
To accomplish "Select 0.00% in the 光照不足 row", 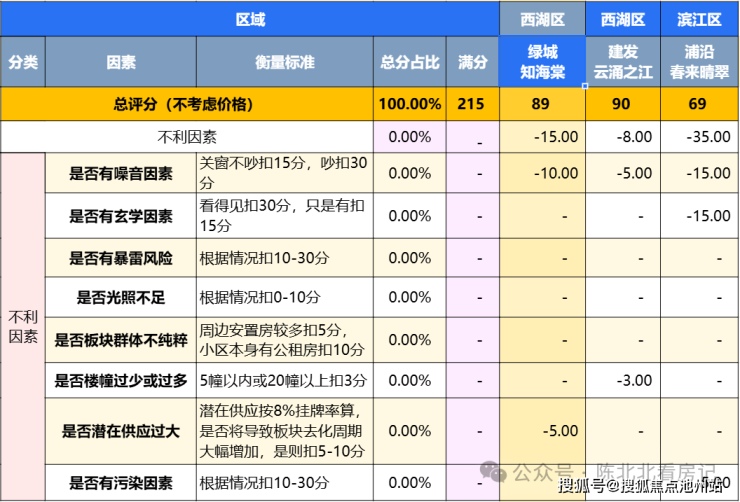I will point(410,297).
